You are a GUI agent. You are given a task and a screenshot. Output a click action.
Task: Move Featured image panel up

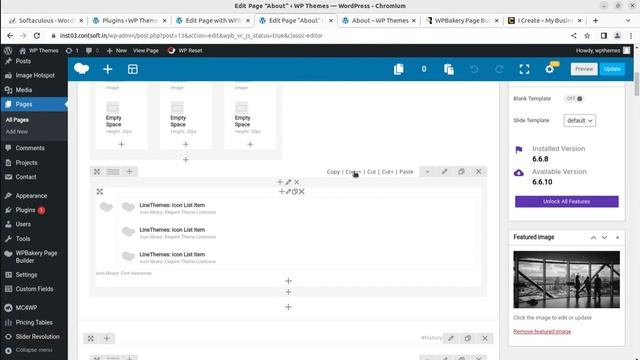pos(593,238)
